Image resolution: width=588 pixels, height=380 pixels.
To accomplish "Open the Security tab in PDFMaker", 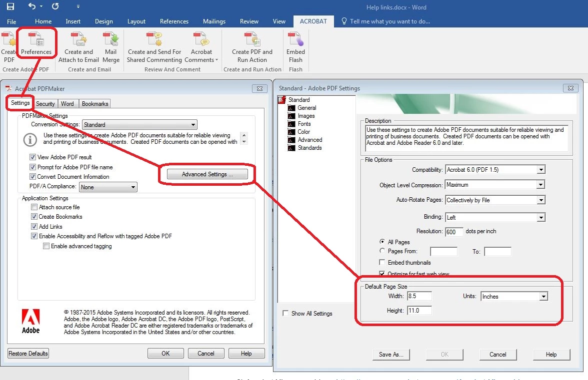I will pyautogui.click(x=45, y=104).
